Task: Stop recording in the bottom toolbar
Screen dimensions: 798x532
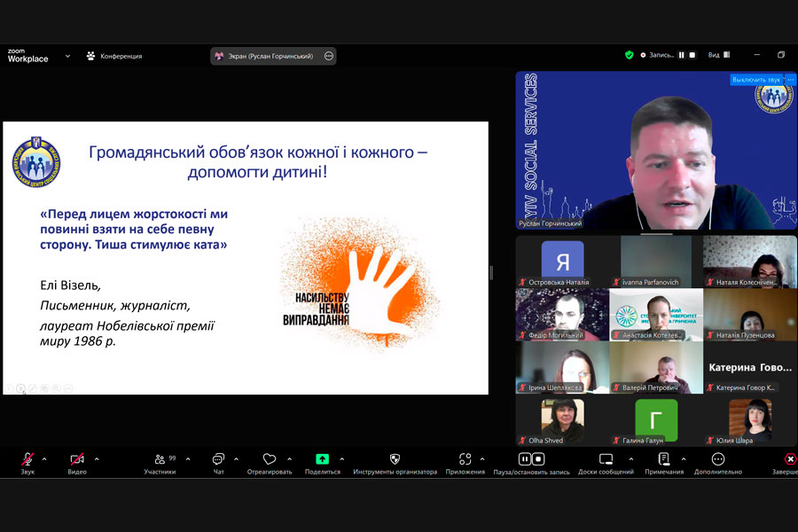Action: click(x=538, y=459)
